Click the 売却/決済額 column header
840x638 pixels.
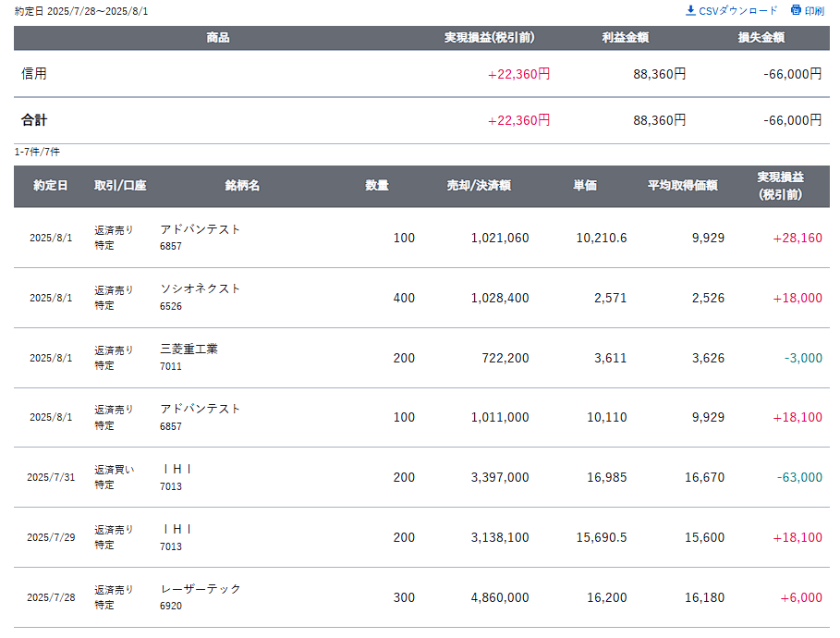(x=479, y=186)
